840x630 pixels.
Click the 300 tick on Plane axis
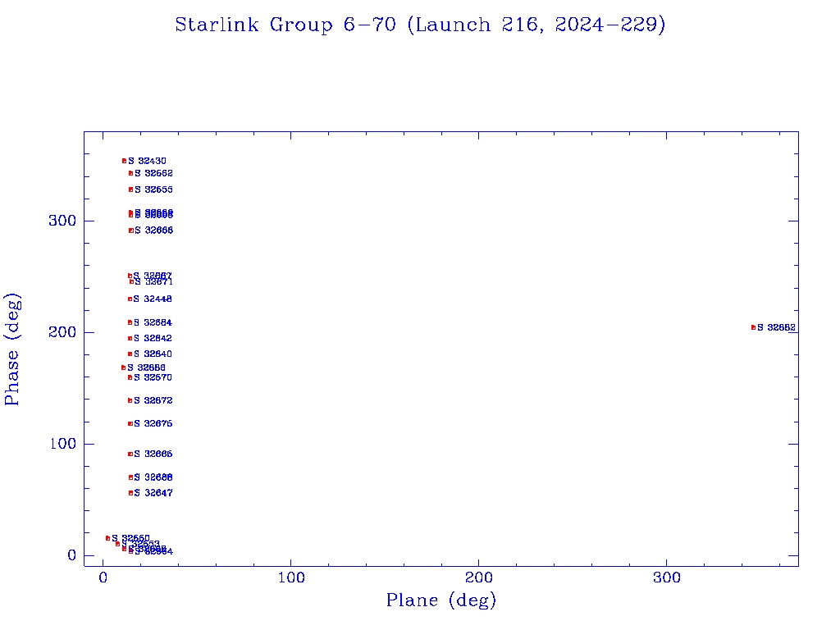(666, 577)
